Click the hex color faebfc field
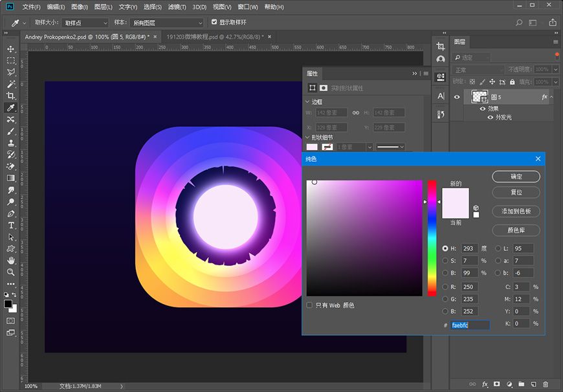 (470, 325)
